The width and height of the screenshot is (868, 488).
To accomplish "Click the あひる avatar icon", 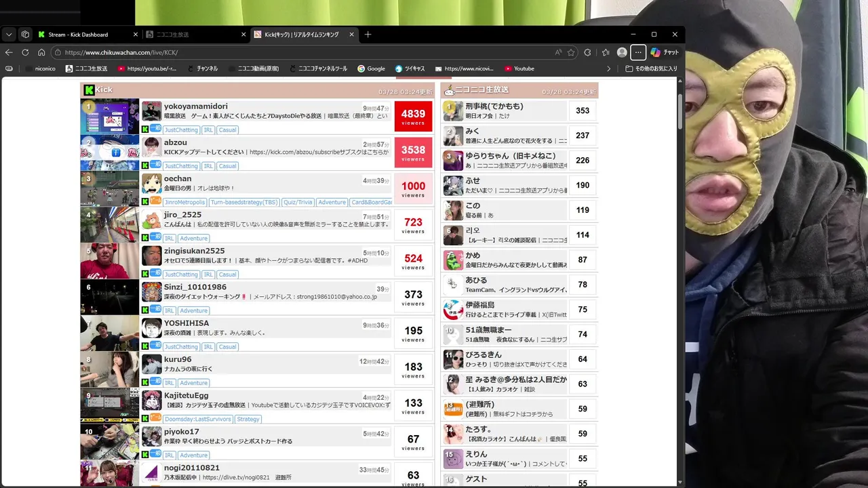I will point(454,285).
